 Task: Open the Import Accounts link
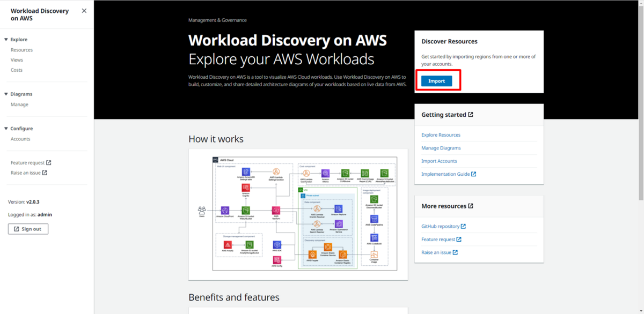coord(439,161)
